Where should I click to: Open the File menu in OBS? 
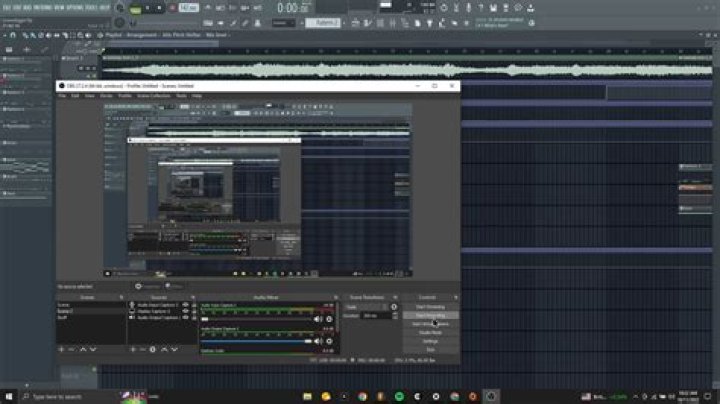pos(62,96)
